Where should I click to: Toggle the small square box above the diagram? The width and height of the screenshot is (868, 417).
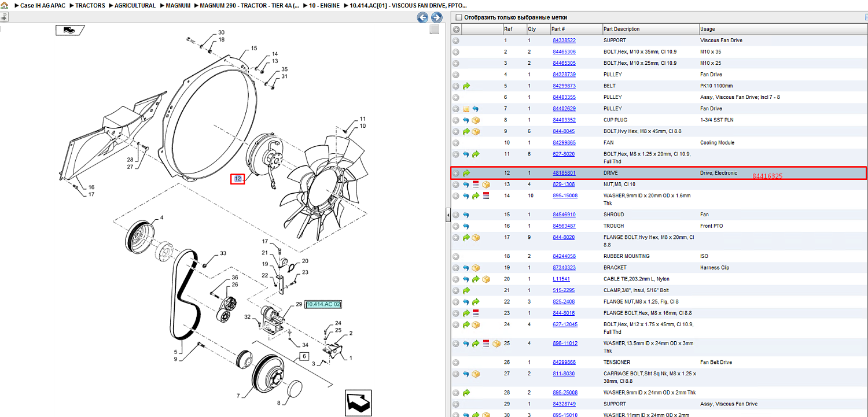[x=434, y=29]
